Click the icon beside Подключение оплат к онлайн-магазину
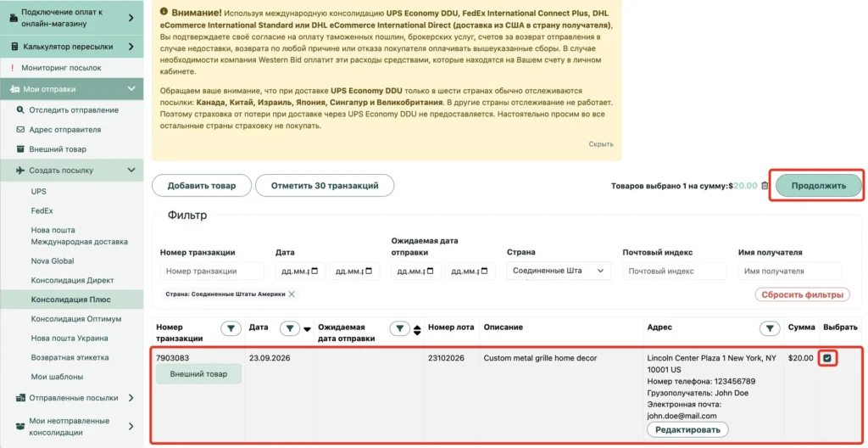Screen dimensions: 868x448 (14, 18)
